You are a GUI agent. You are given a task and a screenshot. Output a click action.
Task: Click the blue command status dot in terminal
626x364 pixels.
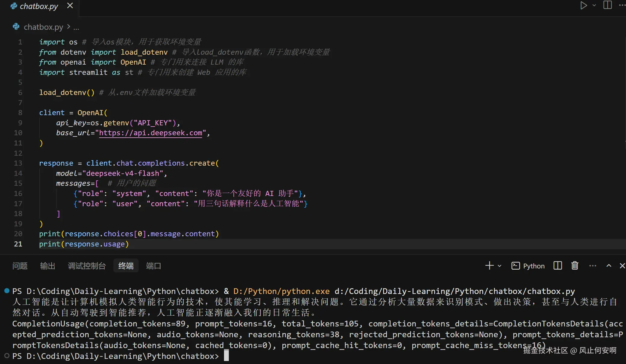[x=7, y=291]
